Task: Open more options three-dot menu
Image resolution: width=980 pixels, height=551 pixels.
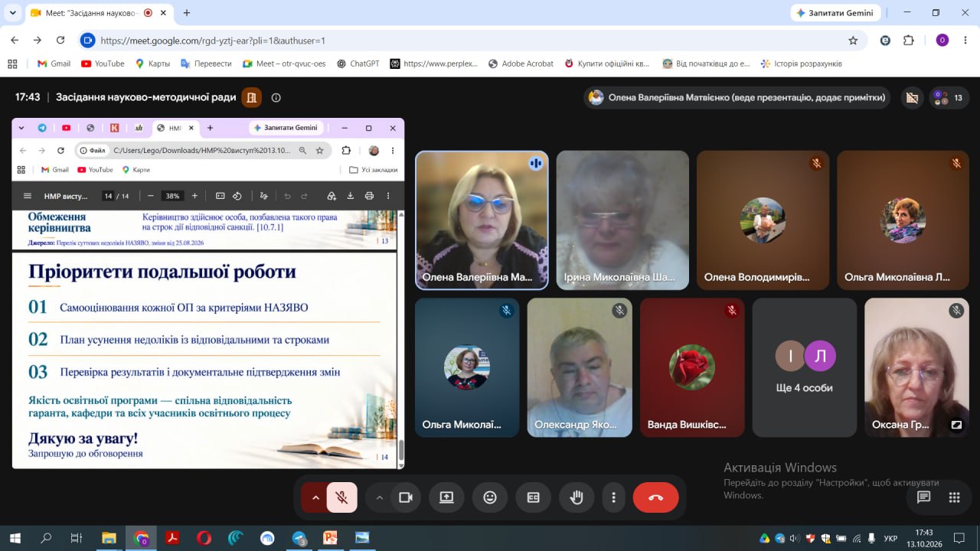Action: 613,497
